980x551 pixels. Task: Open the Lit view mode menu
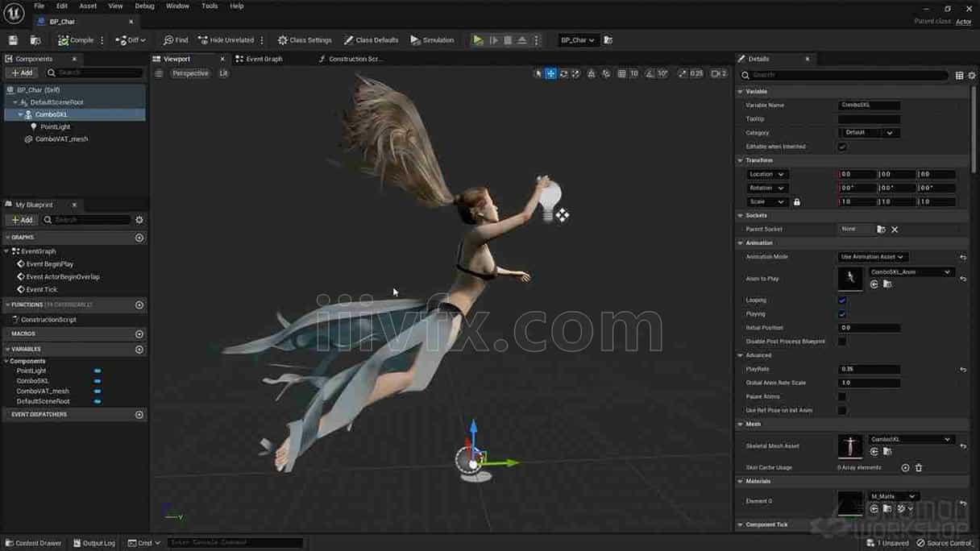click(x=223, y=73)
